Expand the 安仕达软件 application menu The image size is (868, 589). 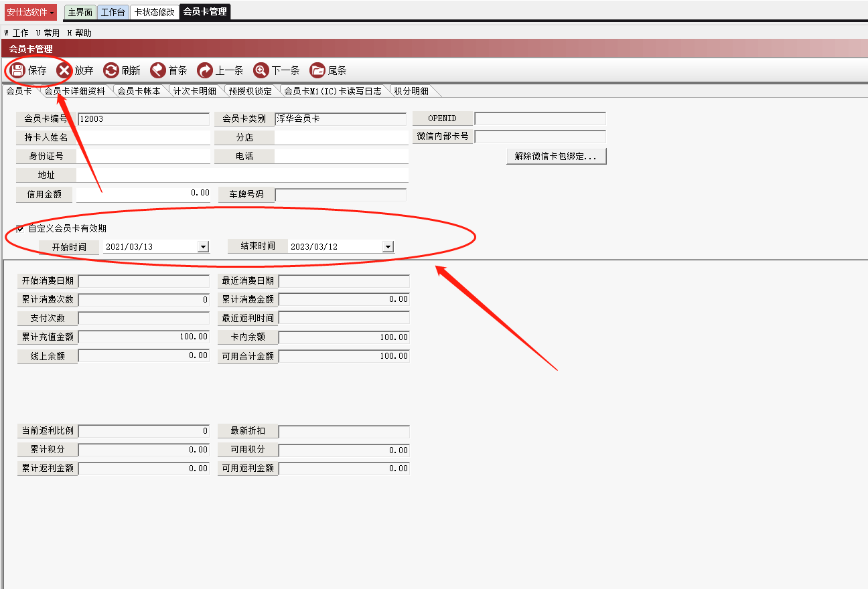(x=31, y=12)
